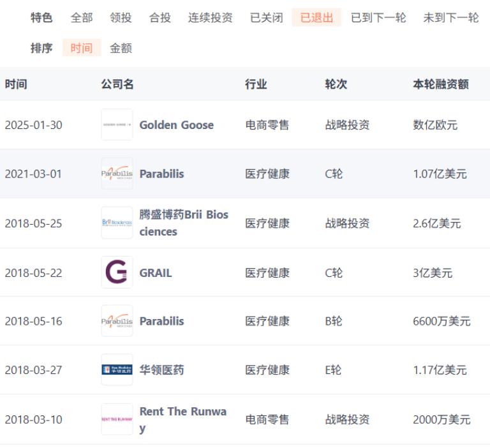The width and height of the screenshot is (490, 448).
Task: Click the B轮 round cell
Action: pyautogui.click(x=334, y=321)
